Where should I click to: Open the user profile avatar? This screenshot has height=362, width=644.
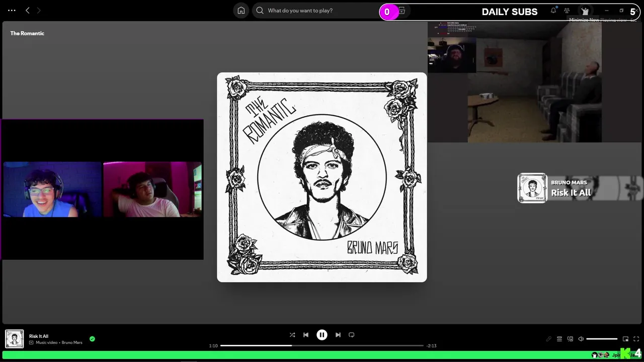585,11
